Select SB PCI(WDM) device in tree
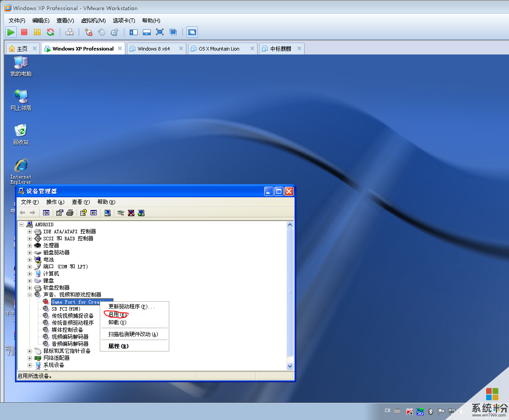 (x=66, y=309)
